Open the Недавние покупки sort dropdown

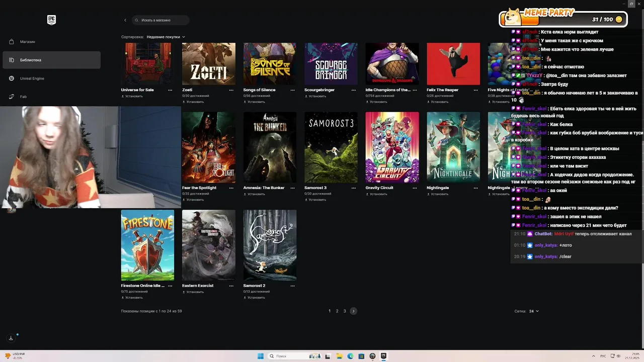tap(166, 37)
